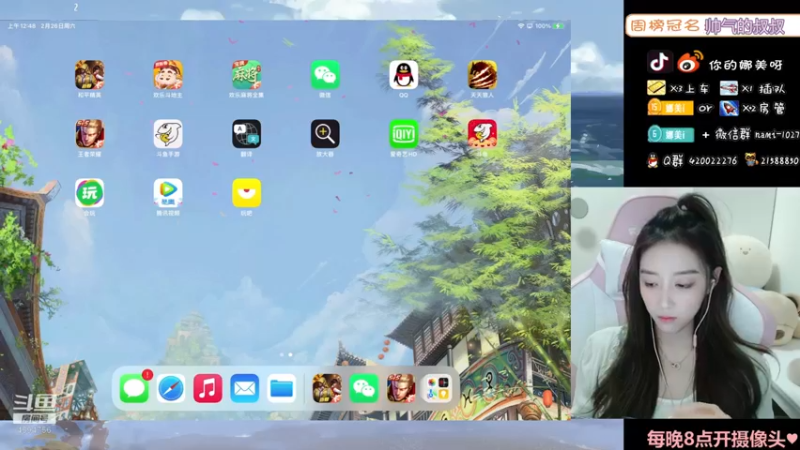Click the 你的娜美呀 overlay text
The height and width of the screenshot is (450, 800).
(745, 65)
